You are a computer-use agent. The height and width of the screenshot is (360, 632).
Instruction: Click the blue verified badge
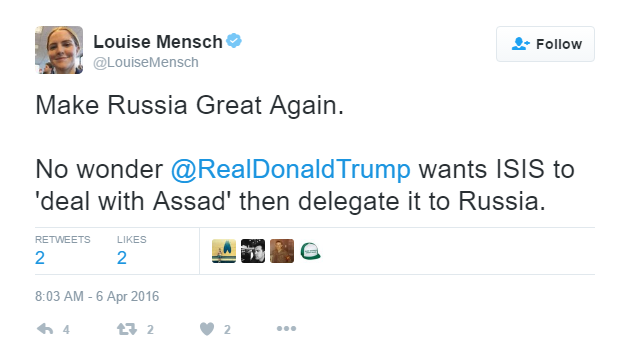click(x=234, y=41)
